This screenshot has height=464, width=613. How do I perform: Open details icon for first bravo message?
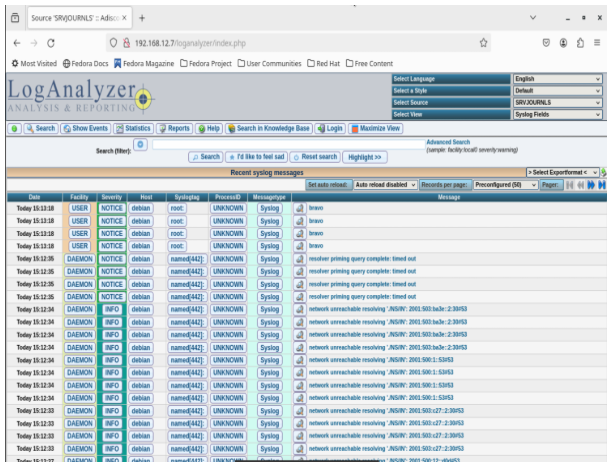point(300,208)
